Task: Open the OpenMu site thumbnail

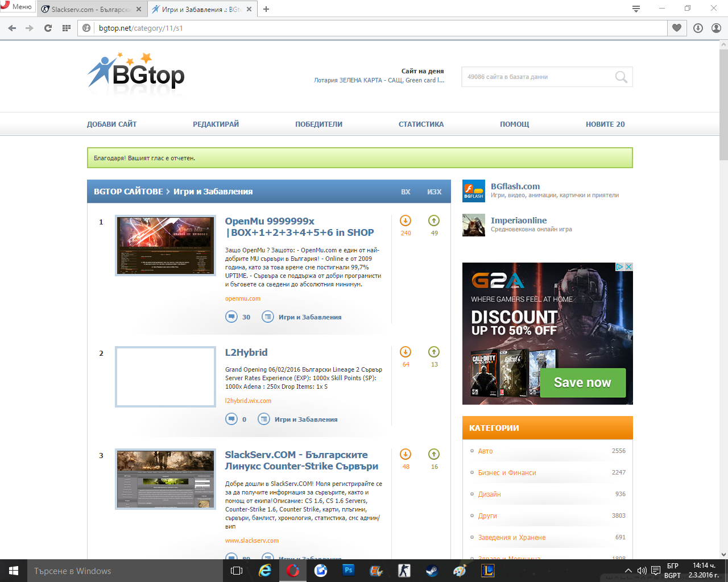Action: pos(166,246)
